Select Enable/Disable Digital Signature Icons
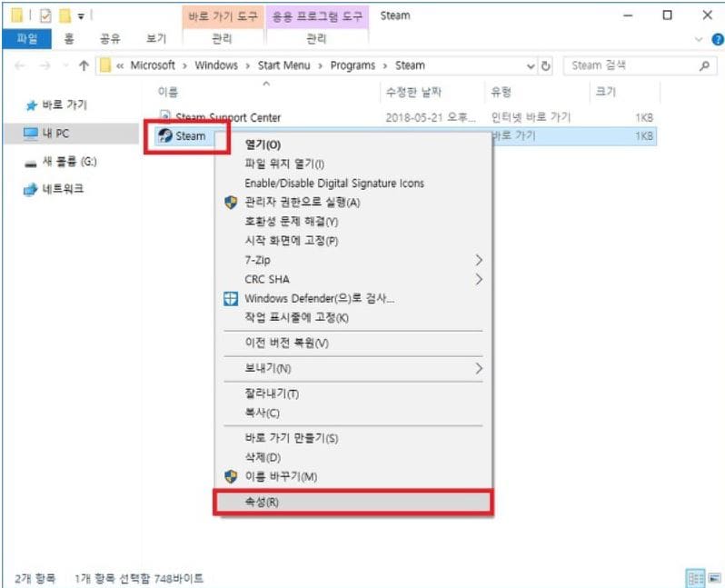The image size is (725, 588). tap(353, 184)
